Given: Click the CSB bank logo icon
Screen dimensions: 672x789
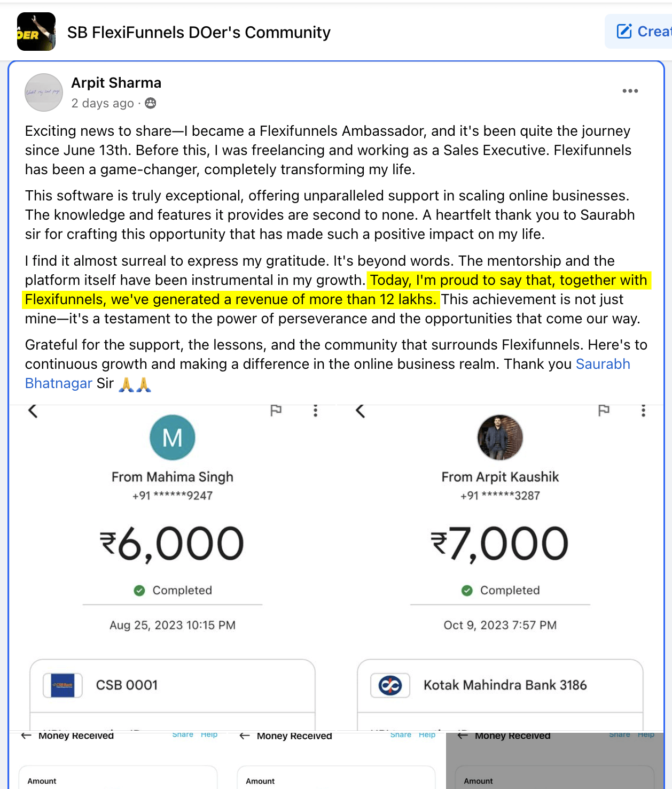Looking at the screenshot, I should tap(63, 685).
